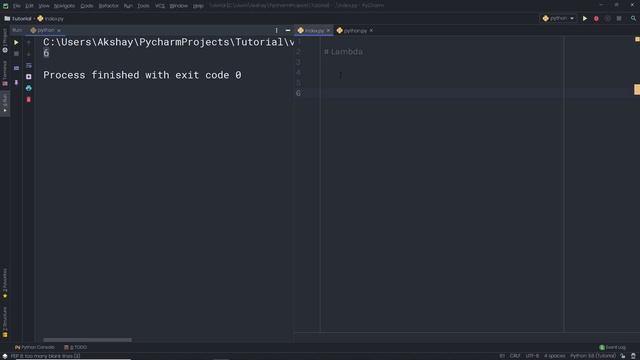Screen dimensions: 640x360
Task: Click the '# Lambda' comment line
Action: click(343, 52)
